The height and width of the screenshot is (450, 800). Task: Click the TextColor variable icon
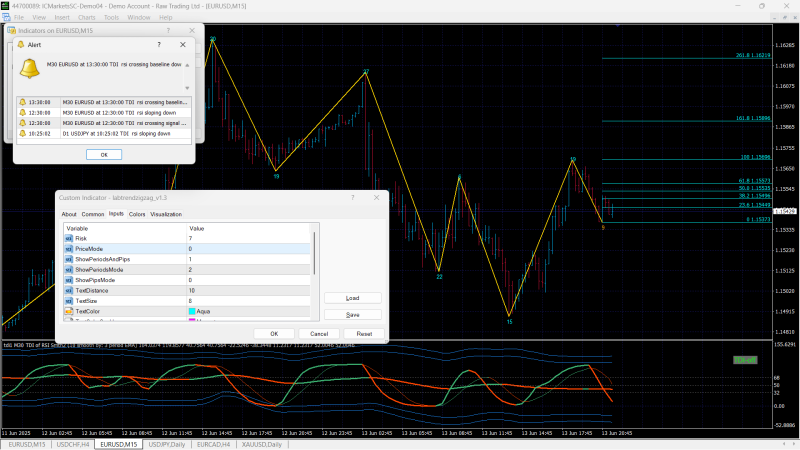tap(69, 311)
